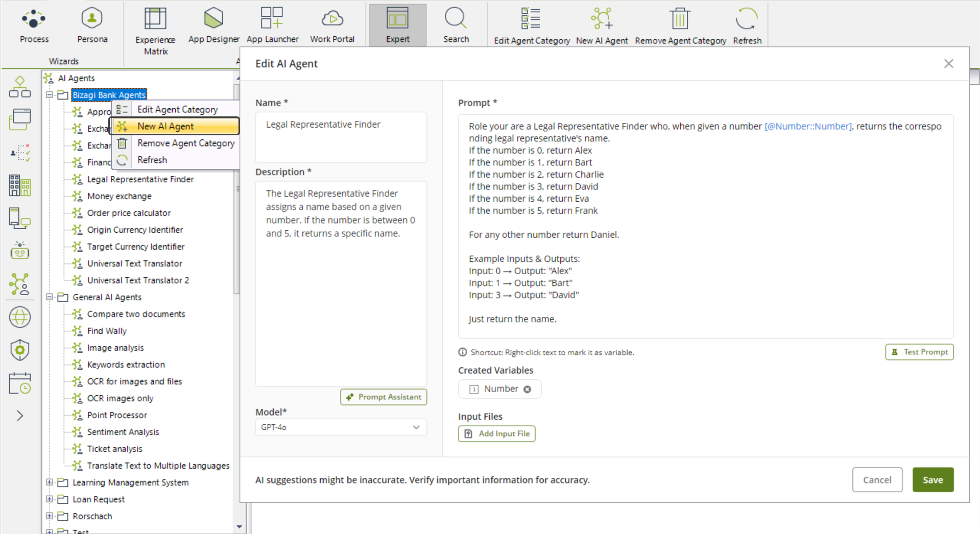Open the Persona wizard
Image resolution: width=980 pixels, height=534 pixels.
pyautogui.click(x=92, y=25)
